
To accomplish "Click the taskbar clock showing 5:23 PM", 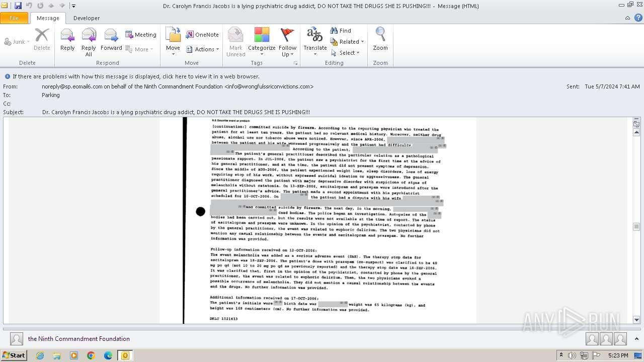I will 617,355.
